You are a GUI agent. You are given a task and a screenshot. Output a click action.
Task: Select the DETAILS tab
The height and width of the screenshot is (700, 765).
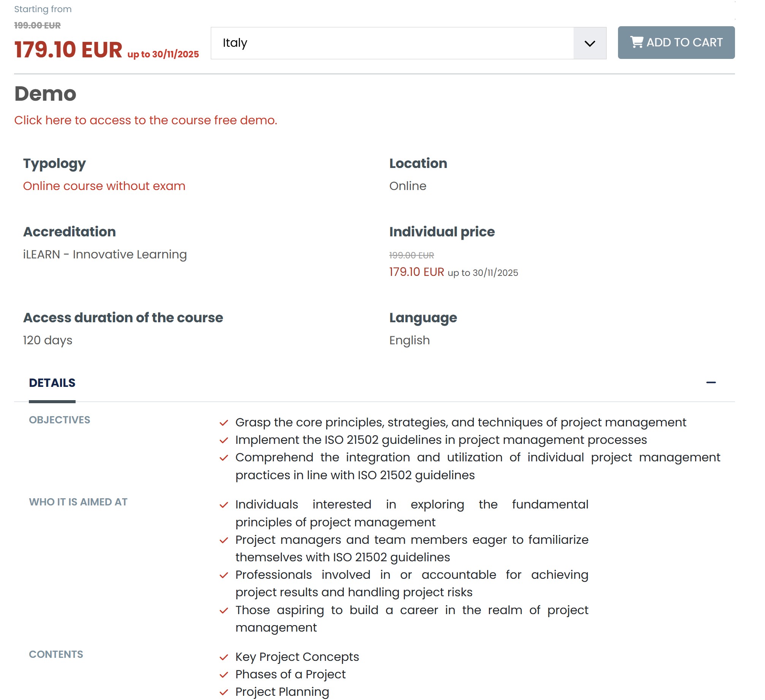click(52, 383)
